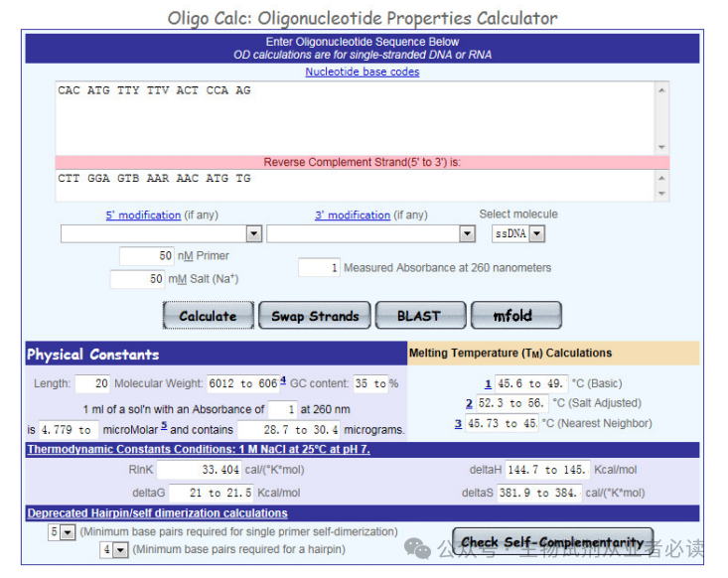The width and height of the screenshot is (728, 578).
Task: Click down arrow of sequence box scrollbar
Action: click(x=662, y=148)
